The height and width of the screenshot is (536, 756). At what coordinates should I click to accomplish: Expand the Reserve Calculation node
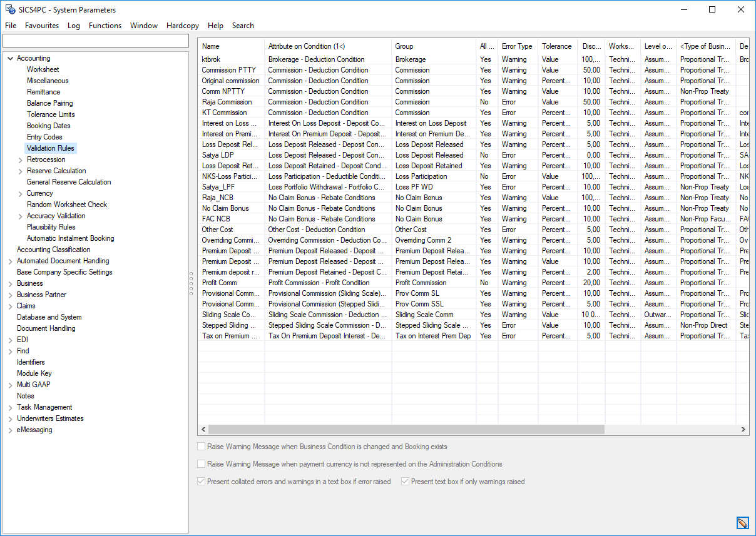pos(19,171)
